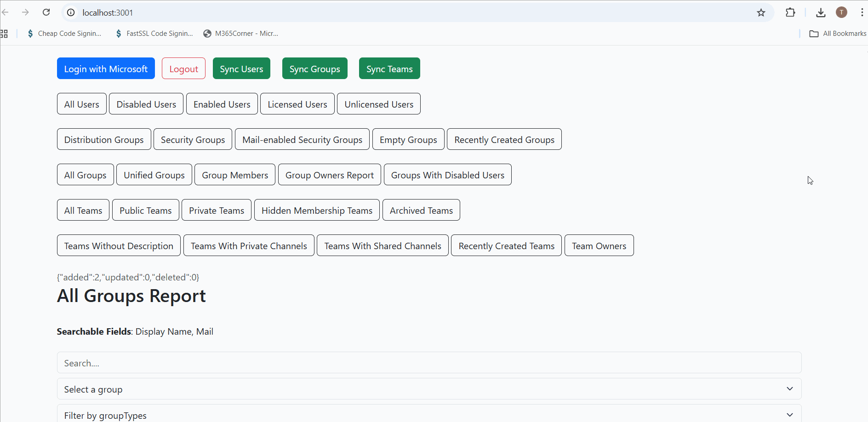Bookmark this page with the star icon
The image size is (868, 422).
761,12
